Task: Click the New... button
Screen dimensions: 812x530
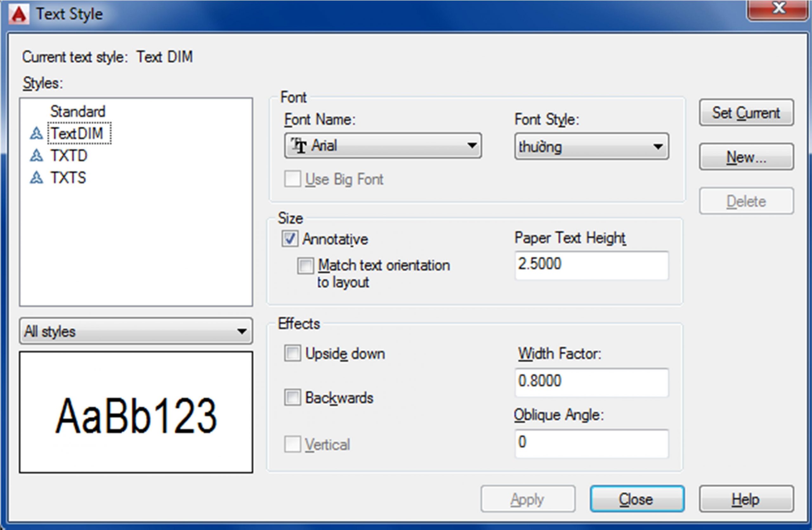Action: pos(746,157)
